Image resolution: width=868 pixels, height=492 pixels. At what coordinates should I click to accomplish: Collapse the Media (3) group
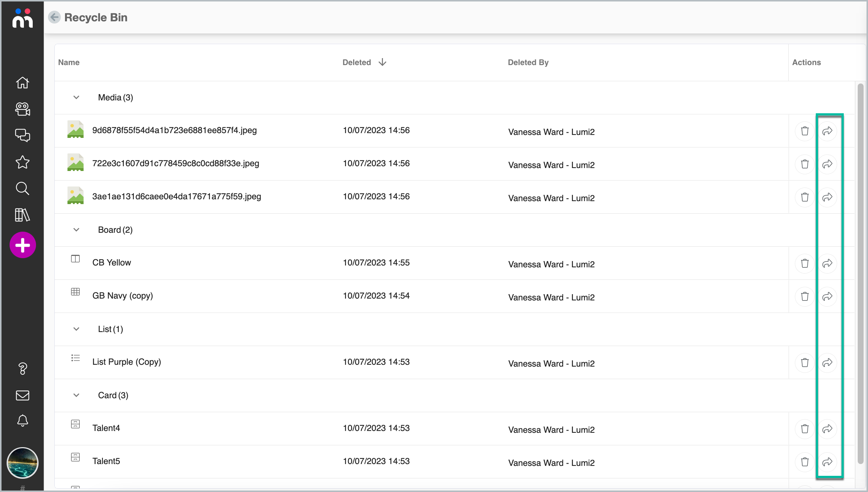coord(76,97)
